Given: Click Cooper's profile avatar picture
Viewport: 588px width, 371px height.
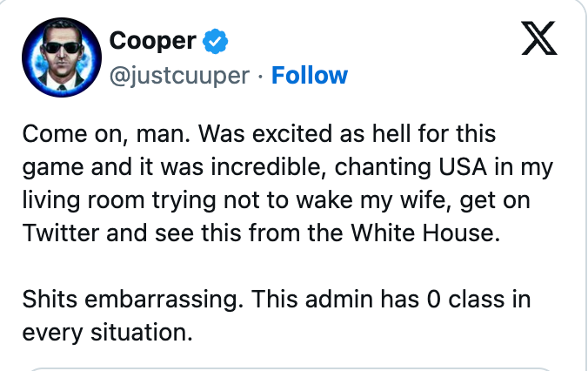Looking at the screenshot, I should click(x=58, y=54).
